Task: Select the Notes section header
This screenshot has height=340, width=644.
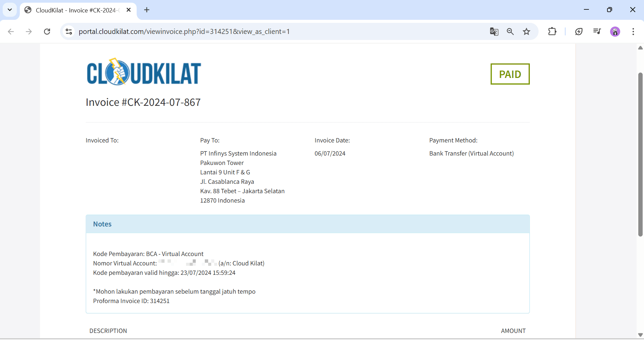Action: [102, 224]
